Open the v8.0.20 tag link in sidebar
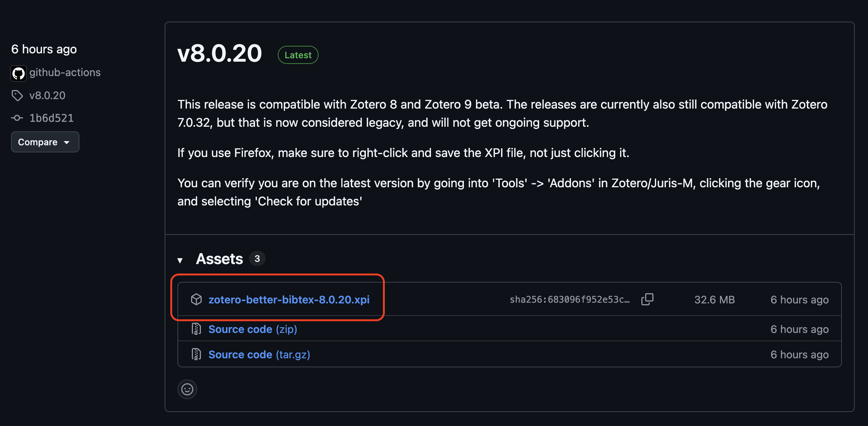This screenshot has height=426, width=868. [x=47, y=95]
